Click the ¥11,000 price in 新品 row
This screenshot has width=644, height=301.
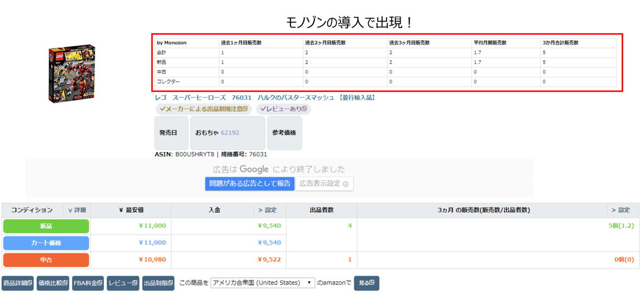point(152,226)
